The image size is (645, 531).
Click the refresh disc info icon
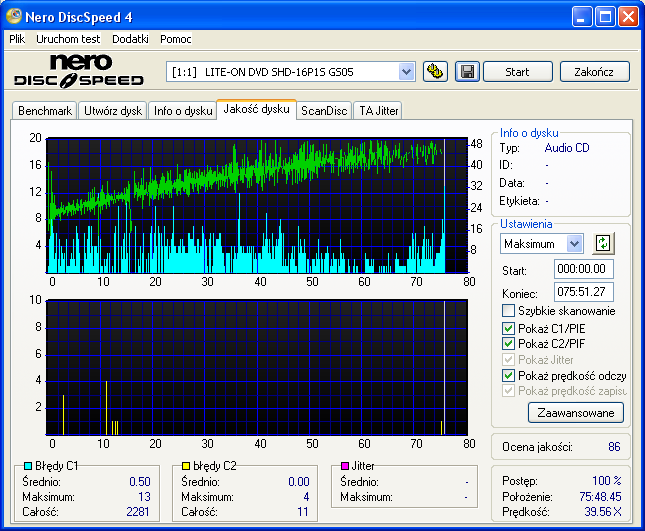[x=603, y=243]
